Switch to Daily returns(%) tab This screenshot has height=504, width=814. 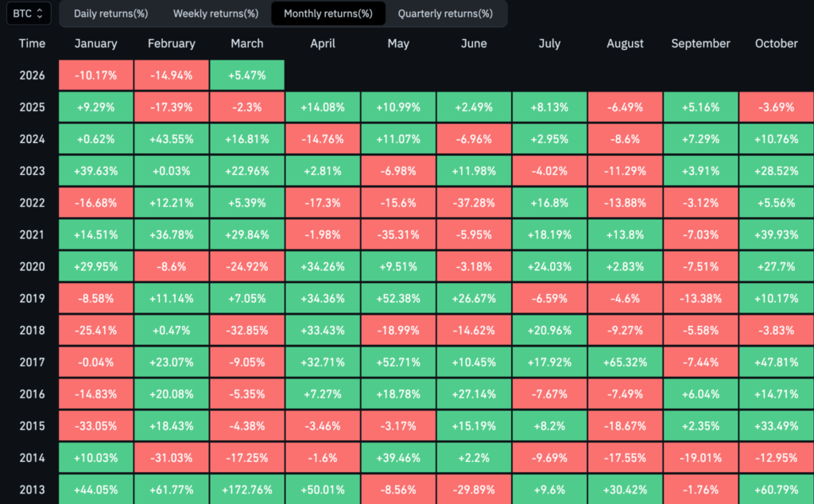(x=110, y=14)
